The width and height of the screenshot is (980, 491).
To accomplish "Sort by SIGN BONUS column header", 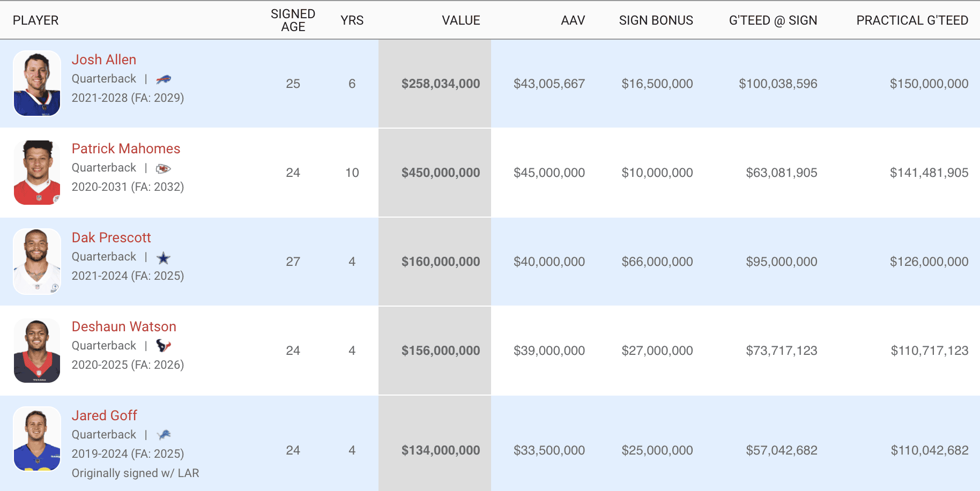I will coord(656,20).
